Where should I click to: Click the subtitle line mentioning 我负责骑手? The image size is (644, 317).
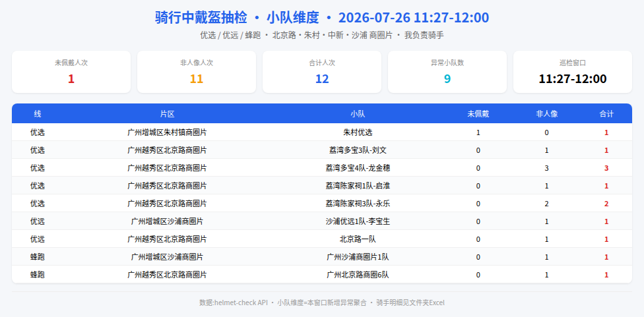point(322,36)
